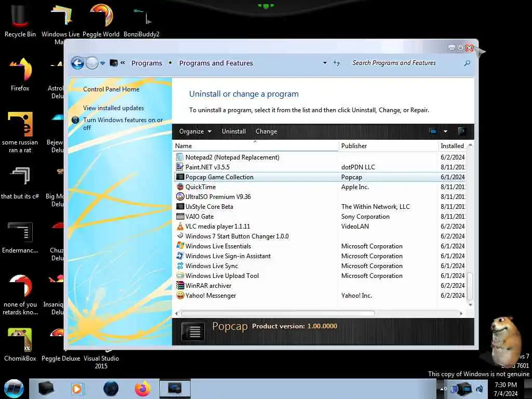Click the VLC media player cone icon
The height and width of the screenshot is (399, 532).
(x=180, y=226)
